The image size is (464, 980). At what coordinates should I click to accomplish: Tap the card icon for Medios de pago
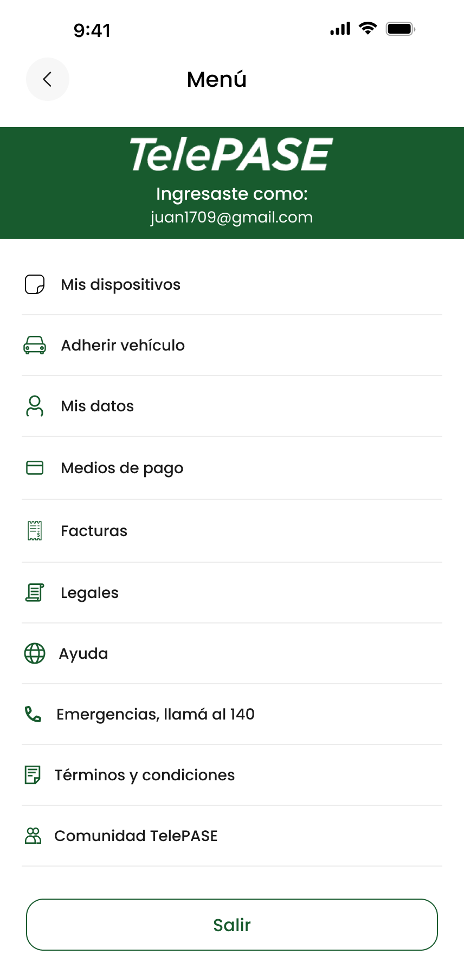tap(35, 467)
